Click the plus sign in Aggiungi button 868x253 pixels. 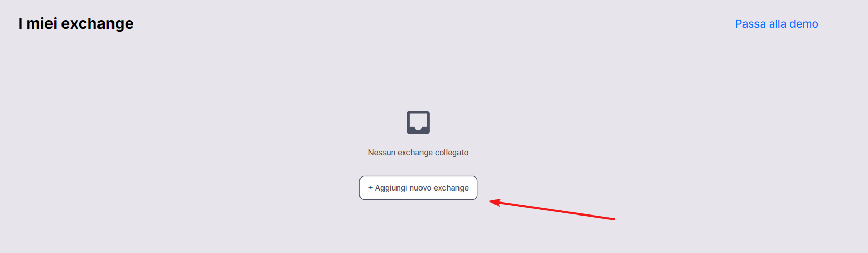pos(370,188)
